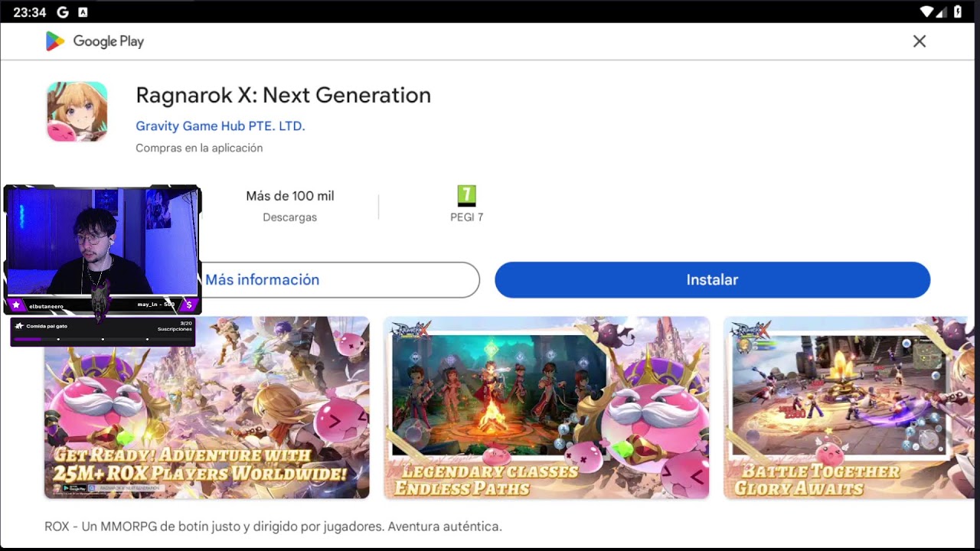
Task: Click the battery status icon
Action: pyautogui.click(x=958, y=11)
